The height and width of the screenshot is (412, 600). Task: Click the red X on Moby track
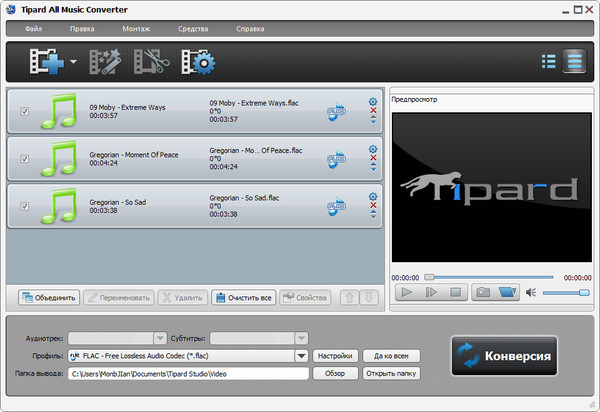coord(373,111)
